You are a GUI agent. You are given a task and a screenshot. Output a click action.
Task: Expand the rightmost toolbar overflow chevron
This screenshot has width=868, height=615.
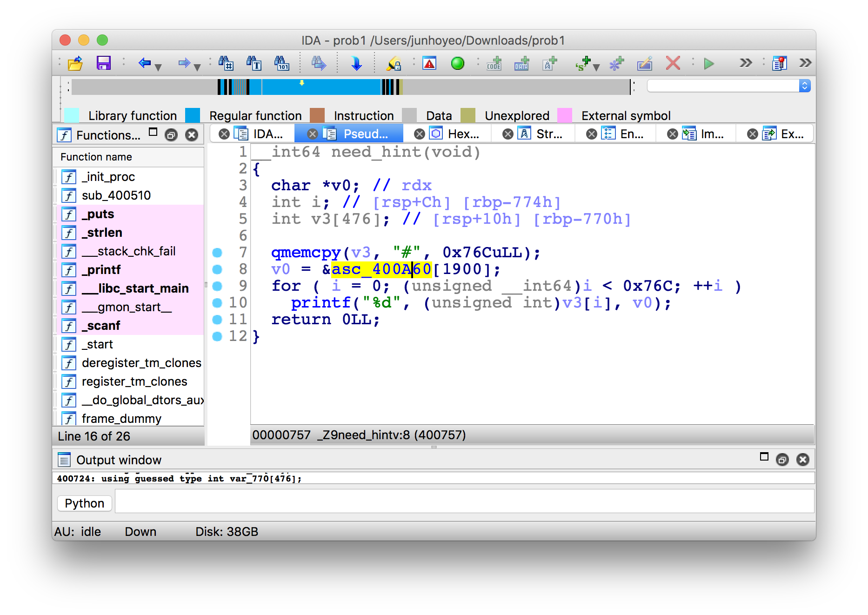(x=805, y=63)
